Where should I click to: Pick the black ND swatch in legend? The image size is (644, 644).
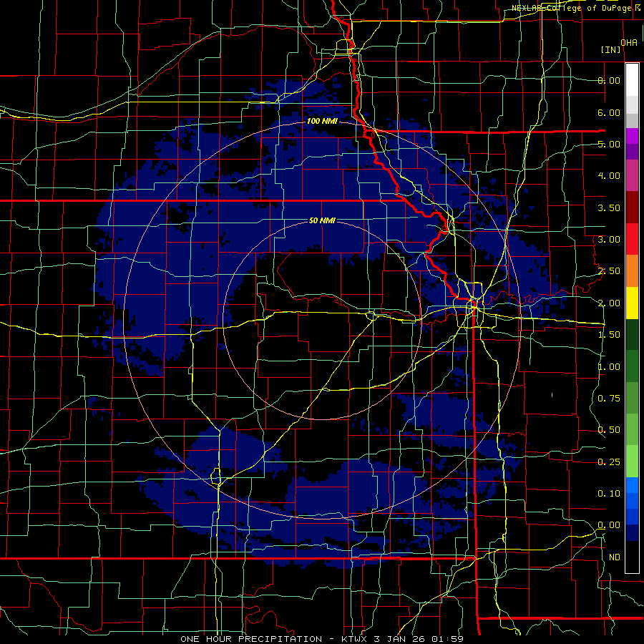pyautogui.click(x=632, y=557)
